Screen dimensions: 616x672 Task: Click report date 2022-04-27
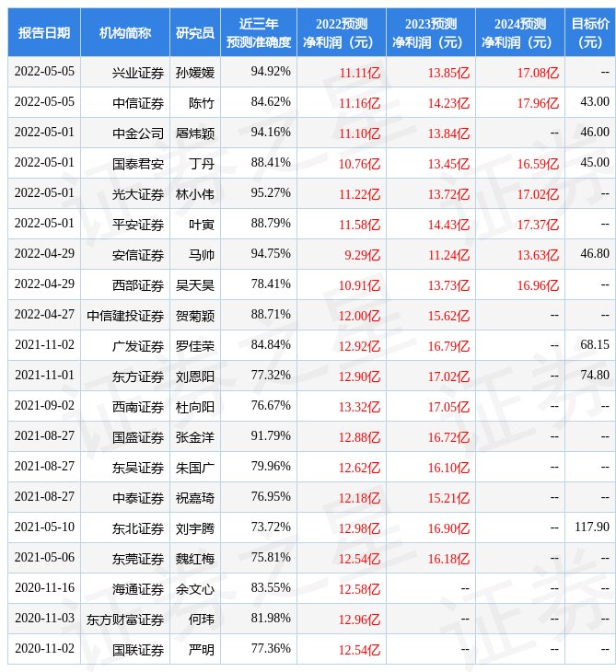pos(44,315)
